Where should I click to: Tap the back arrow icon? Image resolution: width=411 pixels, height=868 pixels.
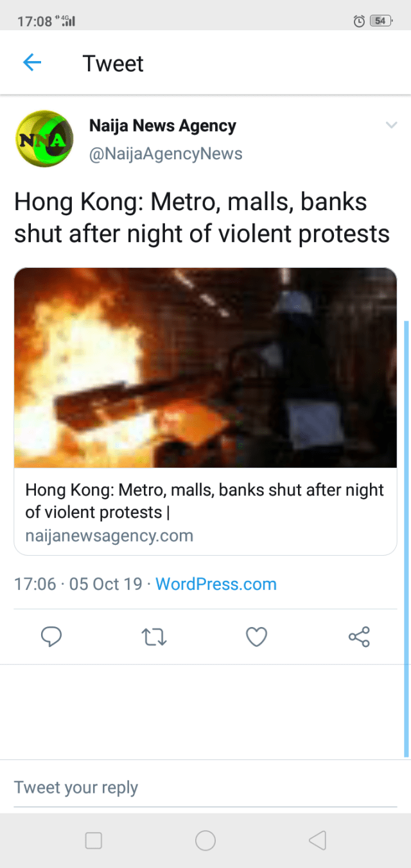point(31,62)
